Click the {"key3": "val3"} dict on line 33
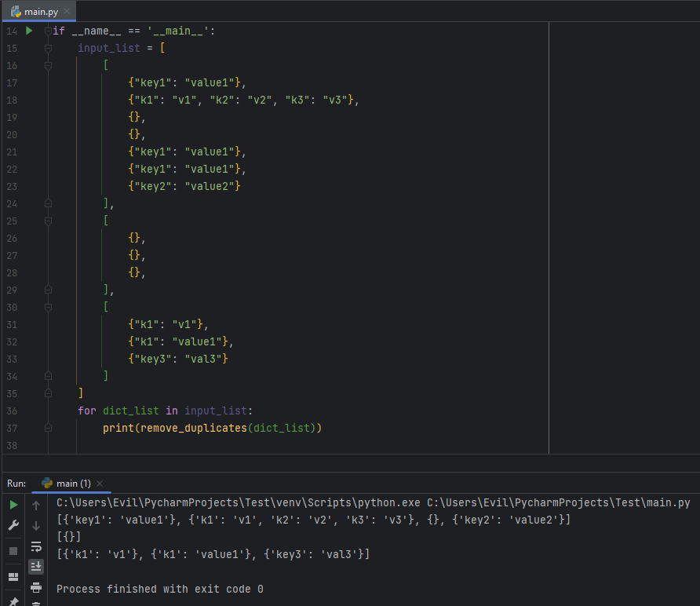The height and width of the screenshot is (606, 700). [x=178, y=359]
